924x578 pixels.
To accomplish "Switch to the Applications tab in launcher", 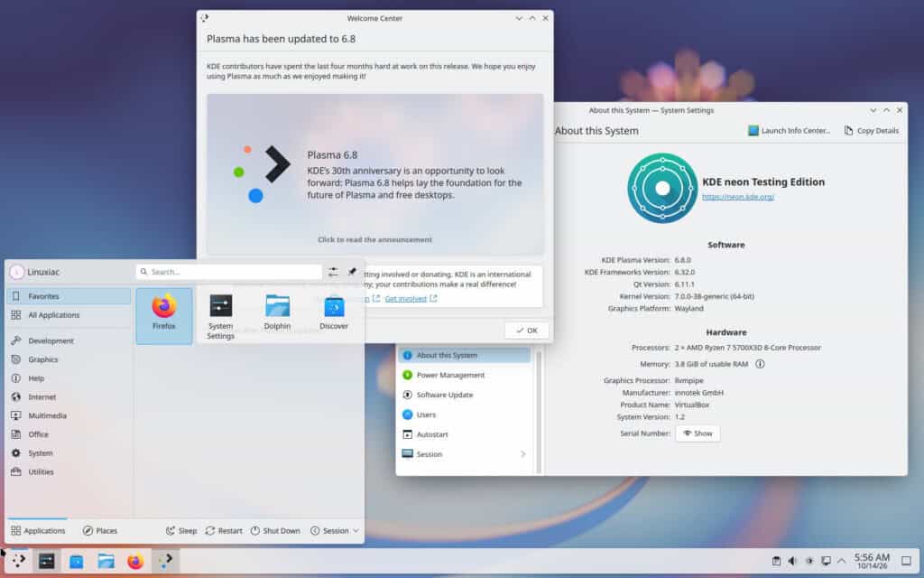I will [x=38, y=531].
